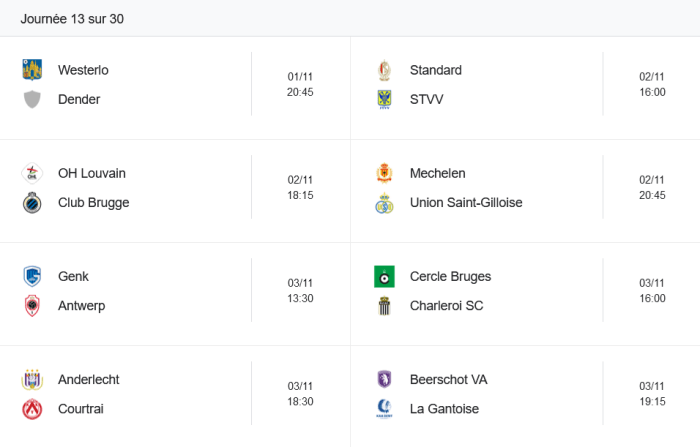The image size is (700, 447).
Task: Click the Dender placeholder shield icon
Action: click(32, 99)
